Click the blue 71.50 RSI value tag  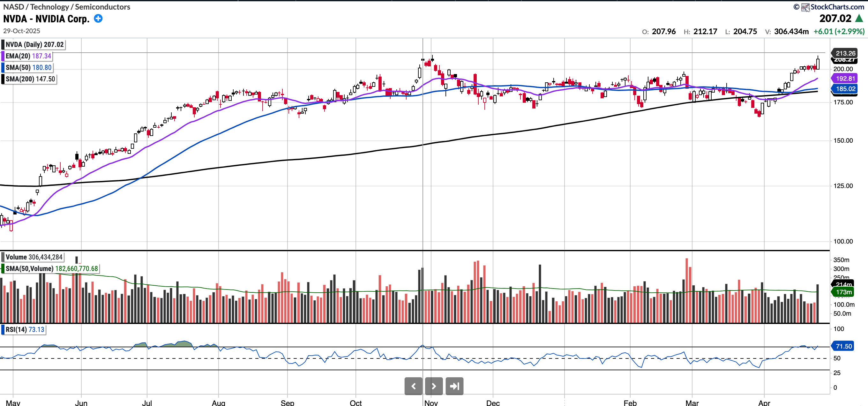pos(843,346)
